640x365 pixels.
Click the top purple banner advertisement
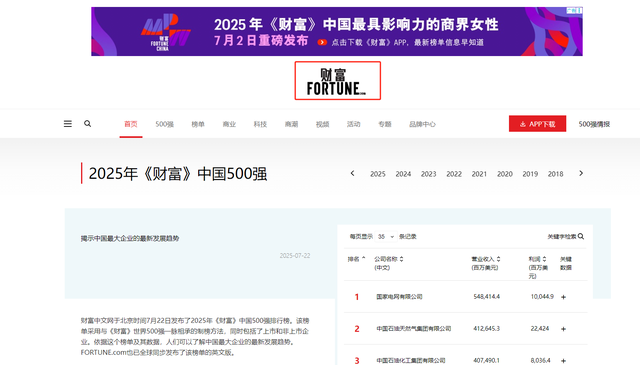[337, 31]
